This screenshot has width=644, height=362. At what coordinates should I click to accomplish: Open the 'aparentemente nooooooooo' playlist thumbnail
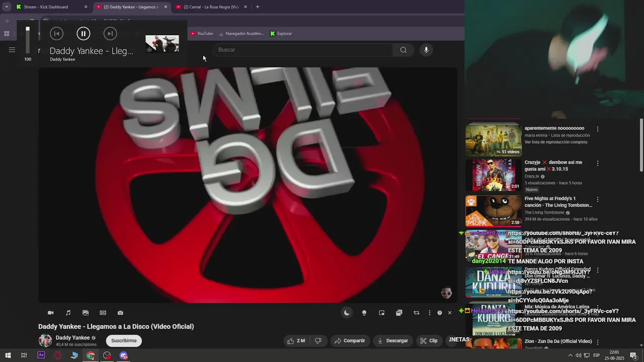tap(494, 140)
